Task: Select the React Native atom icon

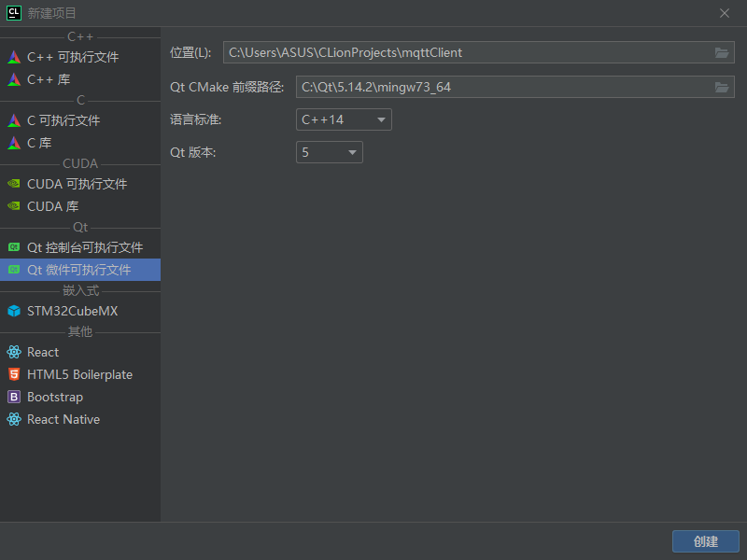Action: (14, 419)
